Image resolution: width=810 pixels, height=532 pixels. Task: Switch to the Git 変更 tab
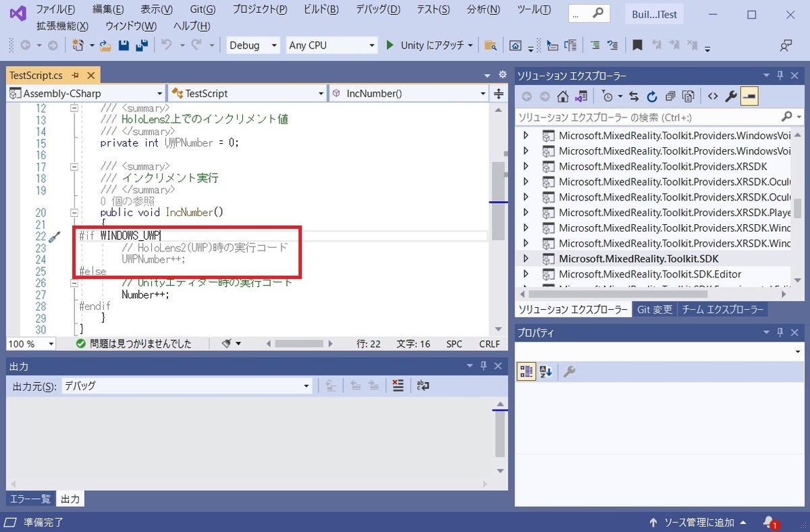point(655,309)
